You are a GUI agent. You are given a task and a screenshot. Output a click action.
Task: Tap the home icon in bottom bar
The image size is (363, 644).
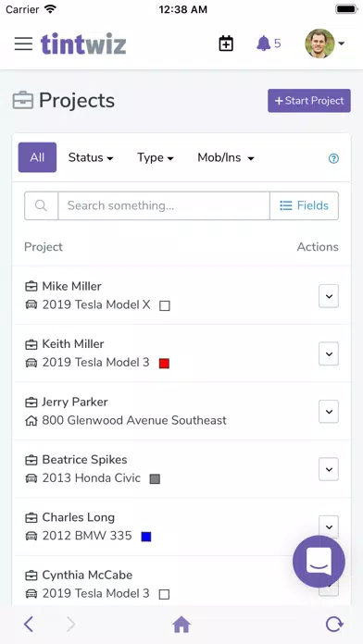pos(181,625)
